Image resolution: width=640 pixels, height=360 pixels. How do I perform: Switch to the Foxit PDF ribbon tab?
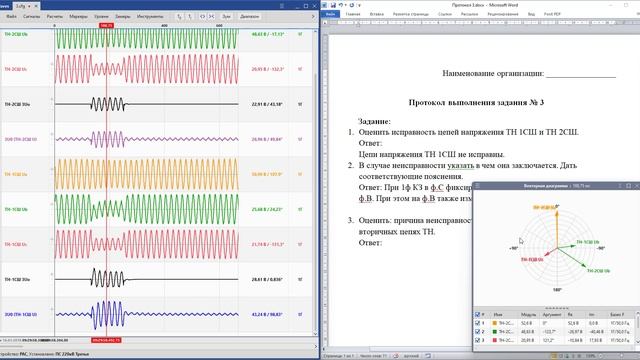pos(552,14)
